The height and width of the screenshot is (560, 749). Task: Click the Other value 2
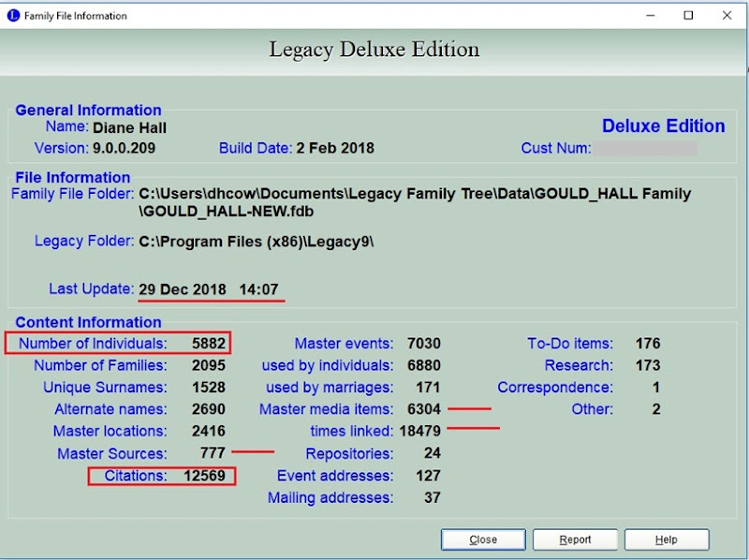(x=656, y=409)
